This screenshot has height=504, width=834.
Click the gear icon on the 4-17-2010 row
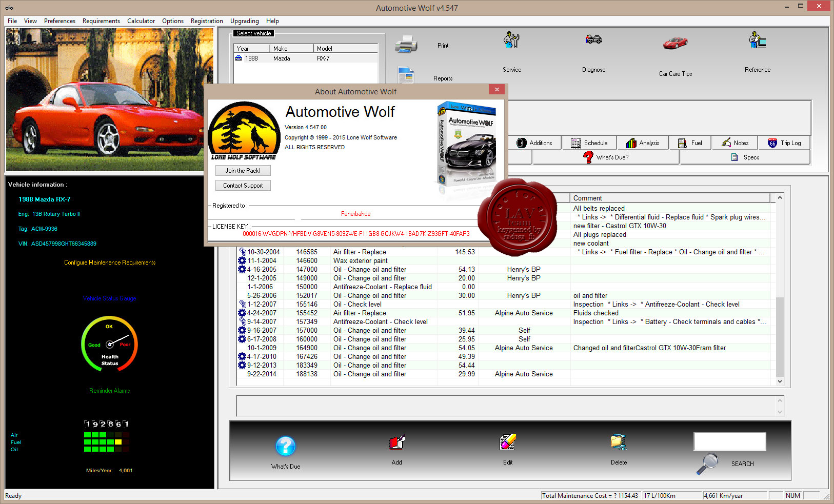(x=242, y=356)
